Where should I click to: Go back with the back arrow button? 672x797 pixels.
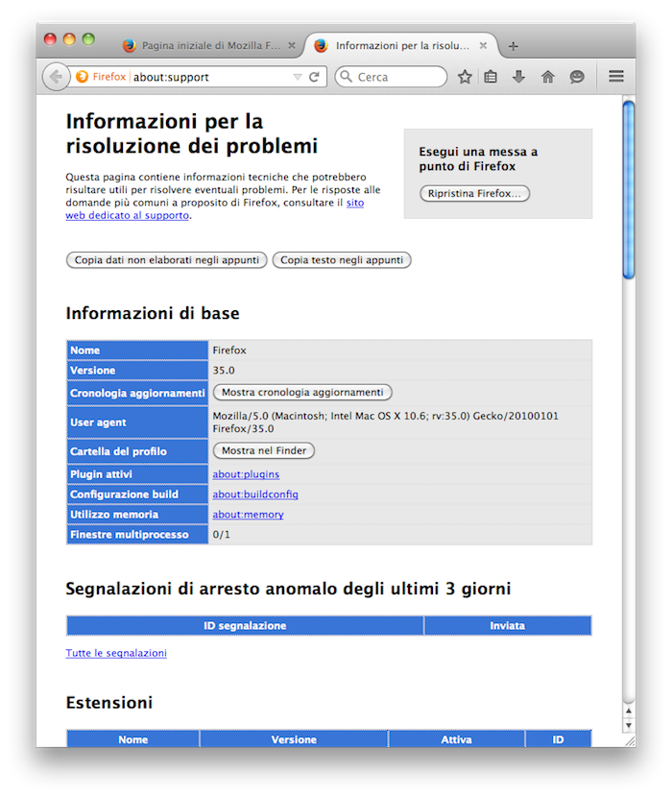pos(56,77)
